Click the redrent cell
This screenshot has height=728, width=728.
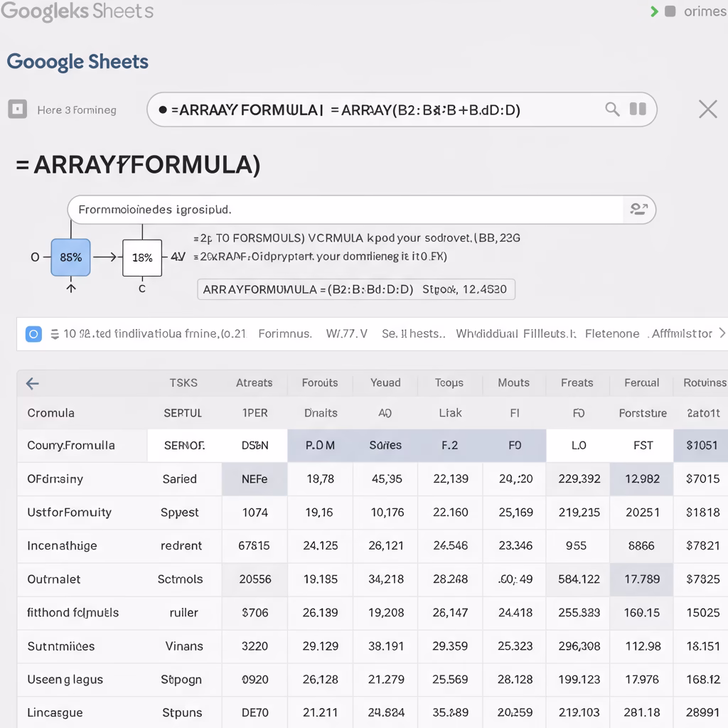pos(181,546)
